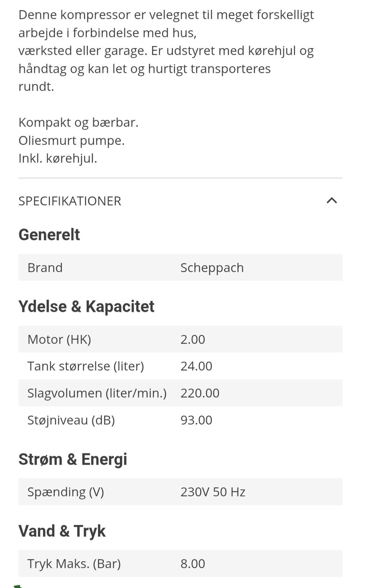Click the SPECIFIKATIONER section header text

70,201
